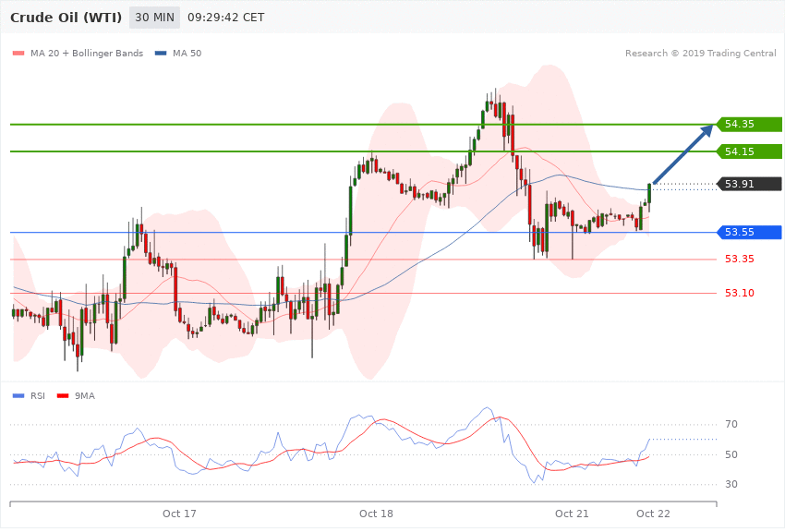Click the Oct 17 date label
The image size is (785, 532).
(x=179, y=514)
